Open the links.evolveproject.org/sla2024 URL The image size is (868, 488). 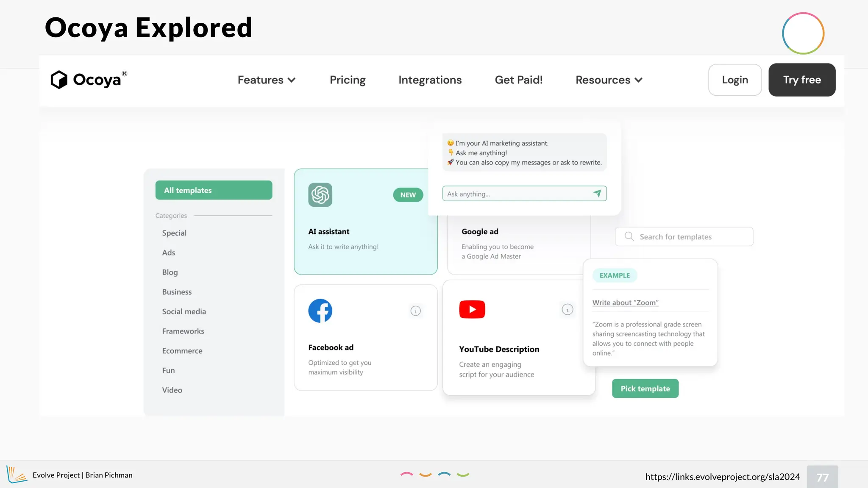(723, 477)
